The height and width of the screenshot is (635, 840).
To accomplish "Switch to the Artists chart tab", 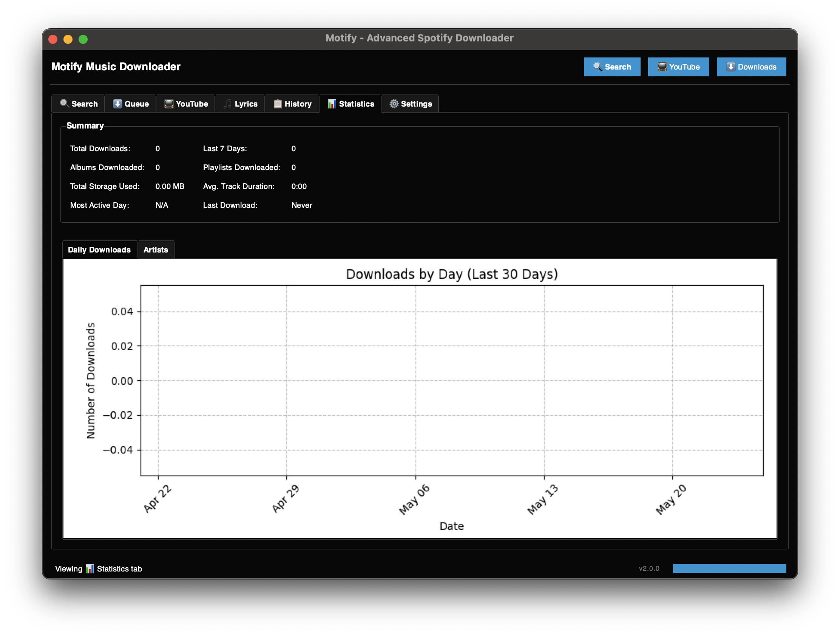I will [x=156, y=250].
